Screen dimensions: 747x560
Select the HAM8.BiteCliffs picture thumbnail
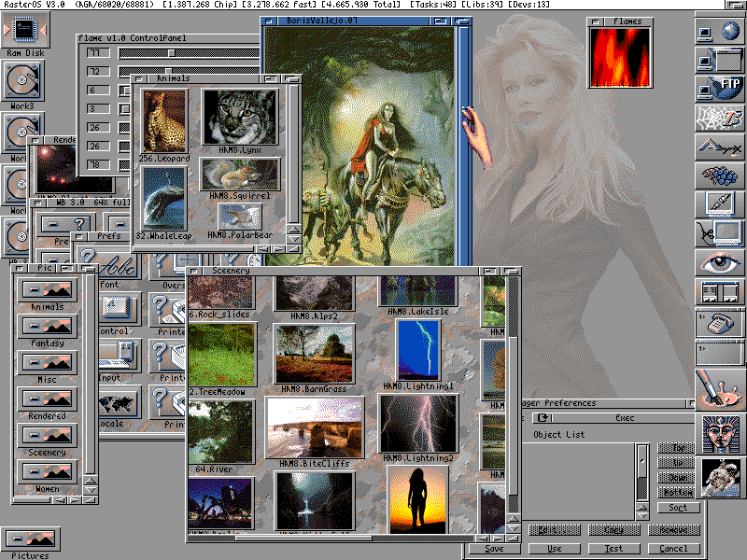click(315, 428)
